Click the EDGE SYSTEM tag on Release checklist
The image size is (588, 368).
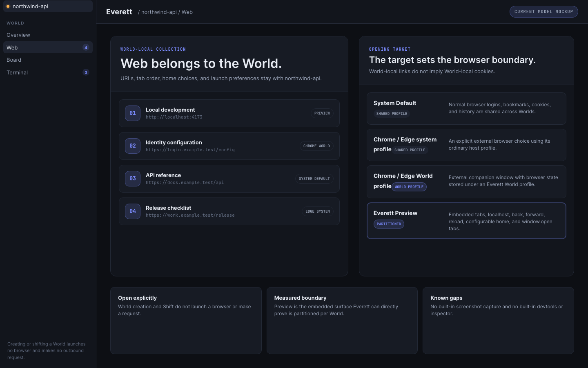[x=318, y=211]
